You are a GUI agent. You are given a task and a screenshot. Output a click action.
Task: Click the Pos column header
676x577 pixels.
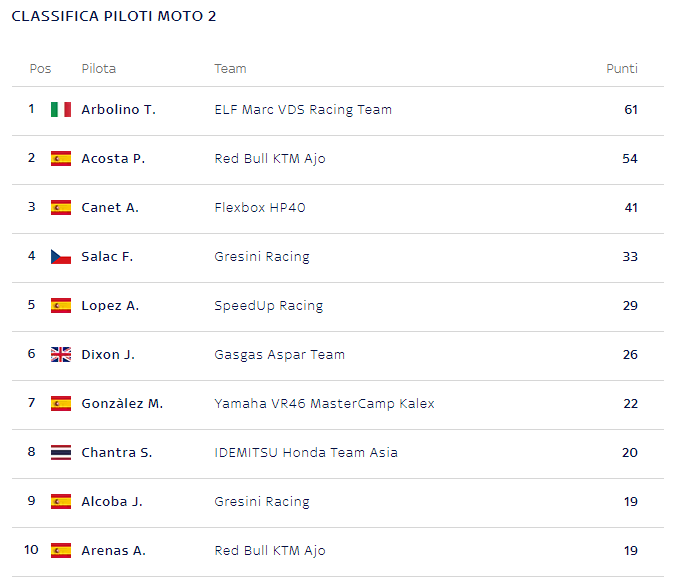point(40,69)
